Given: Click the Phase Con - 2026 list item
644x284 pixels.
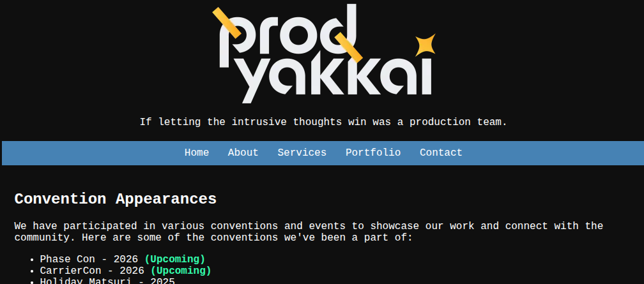Looking at the screenshot, I should coord(123,259).
